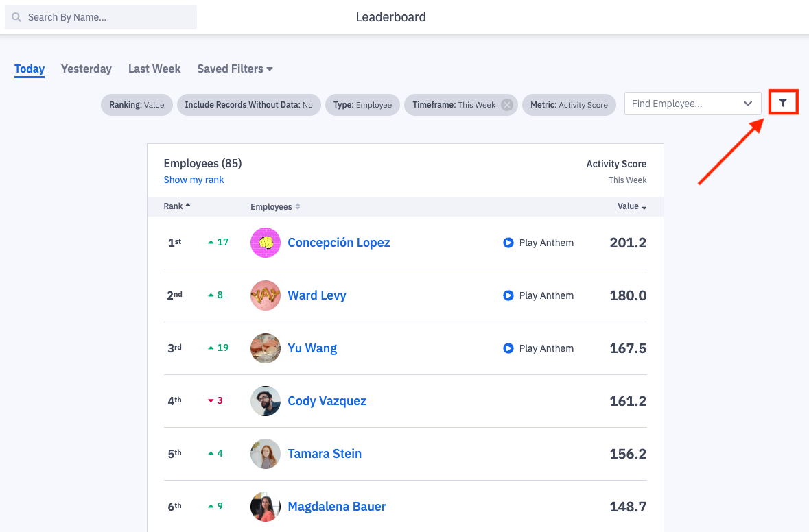Open Cody Vazquez's avatar

click(266, 401)
